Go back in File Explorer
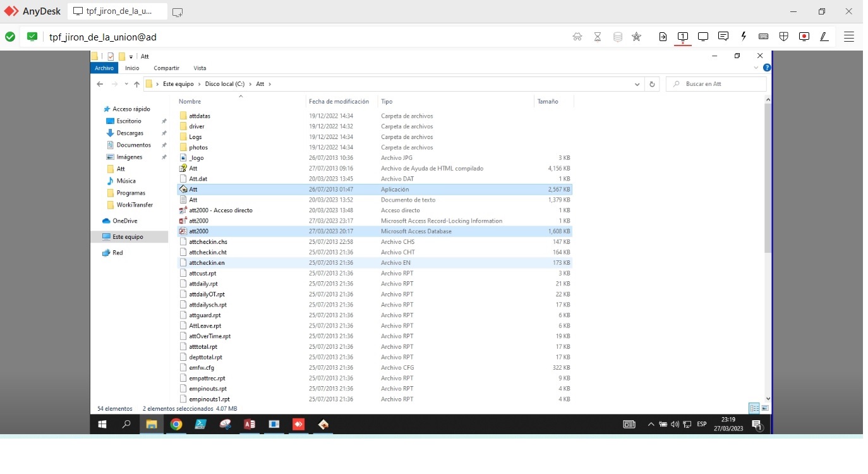868x474 pixels. [100, 84]
